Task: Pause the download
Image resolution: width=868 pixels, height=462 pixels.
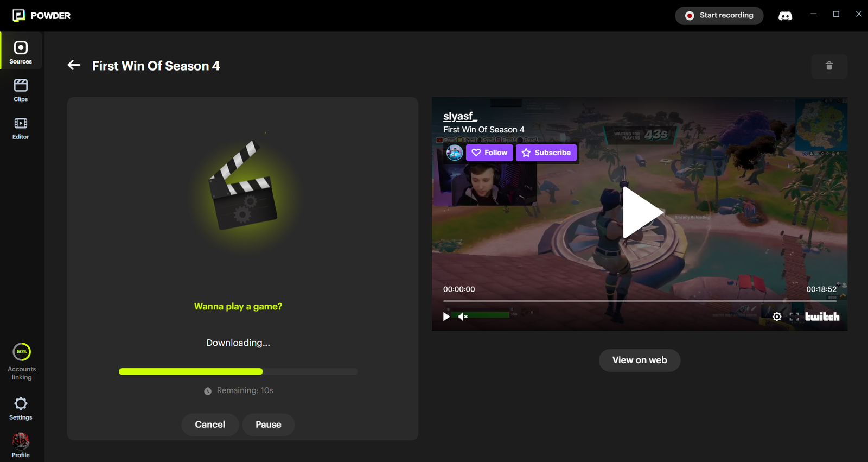Action: [x=268, y=425]
